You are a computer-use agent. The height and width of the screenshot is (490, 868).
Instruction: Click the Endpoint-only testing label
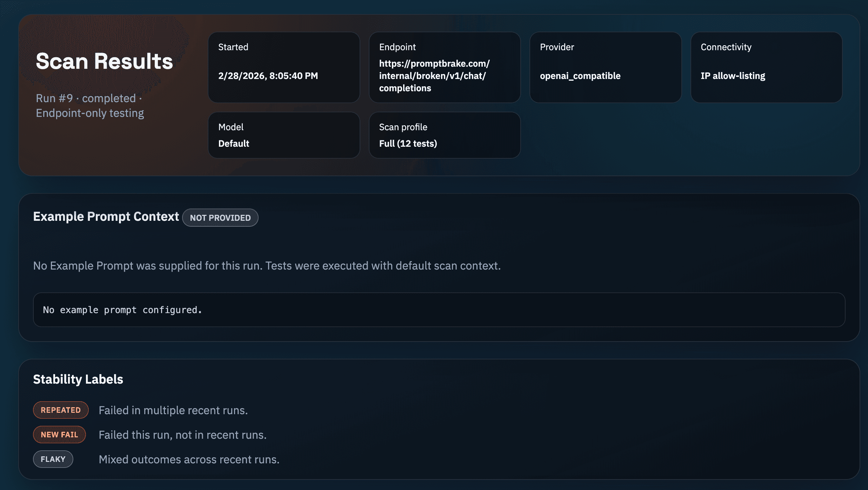[x=90, y=113]
